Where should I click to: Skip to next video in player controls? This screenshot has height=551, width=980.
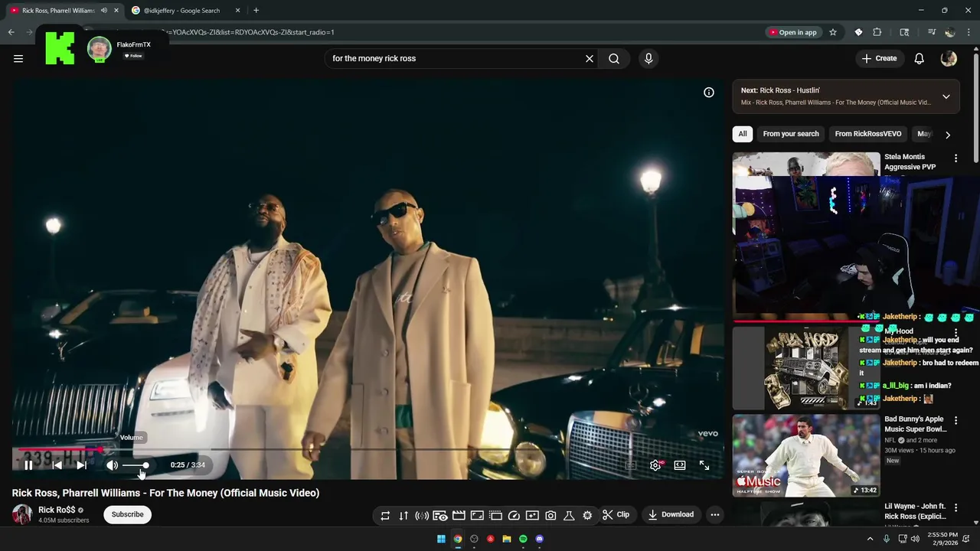[x=81, y=465]
